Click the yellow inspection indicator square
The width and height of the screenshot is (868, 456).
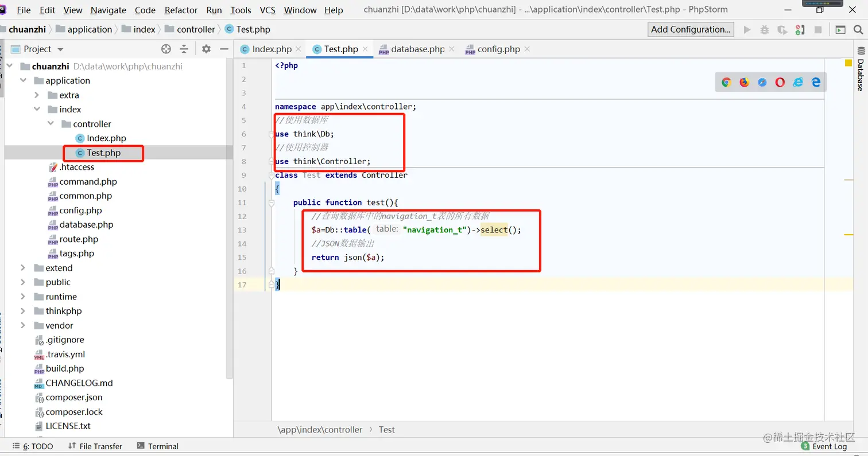tap(848, 63)
